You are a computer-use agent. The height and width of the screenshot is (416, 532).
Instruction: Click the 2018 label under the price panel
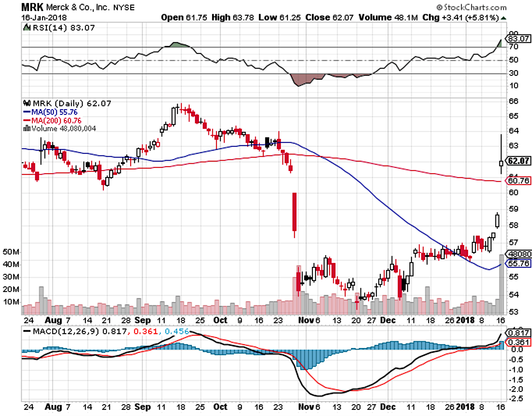pos(465,320)
